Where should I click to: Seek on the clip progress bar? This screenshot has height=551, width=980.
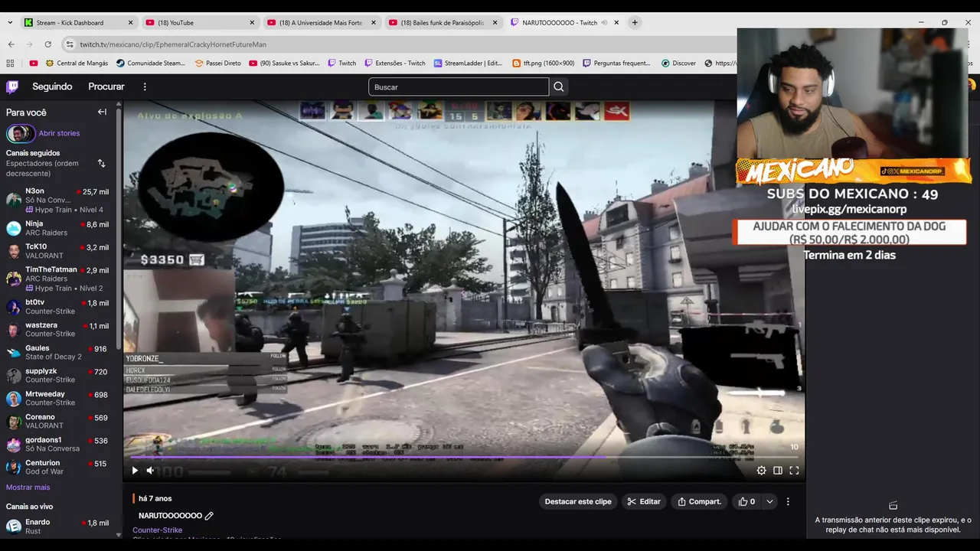463,458
